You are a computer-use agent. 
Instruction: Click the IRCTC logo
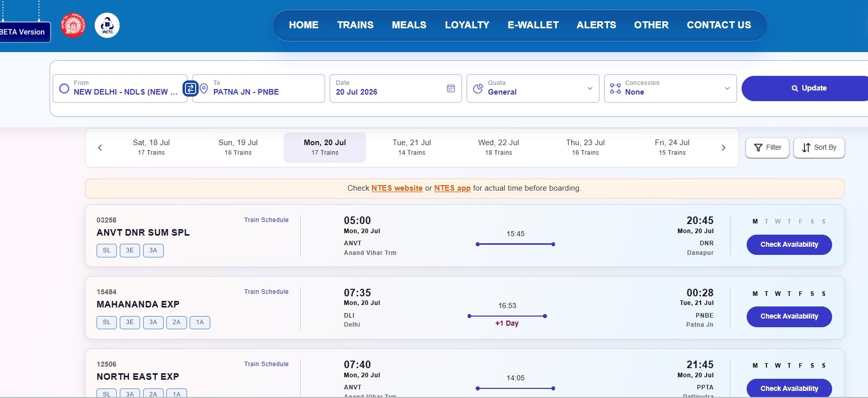[107, 25]
